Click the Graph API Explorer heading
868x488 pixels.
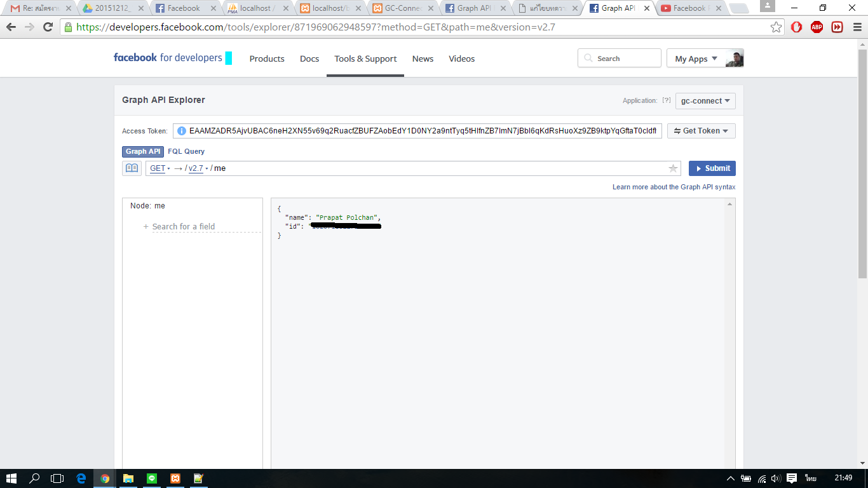click(163, 100)
